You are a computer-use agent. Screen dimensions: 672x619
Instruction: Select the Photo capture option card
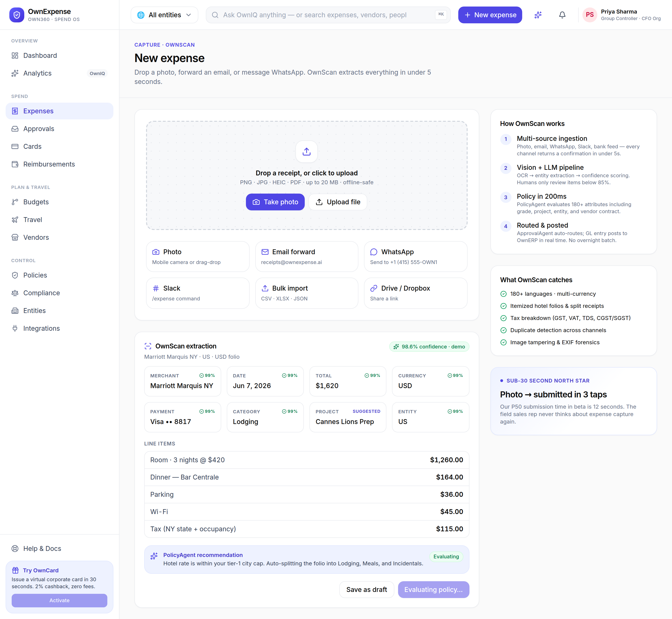pyautogui.click(x=198, y=257)
